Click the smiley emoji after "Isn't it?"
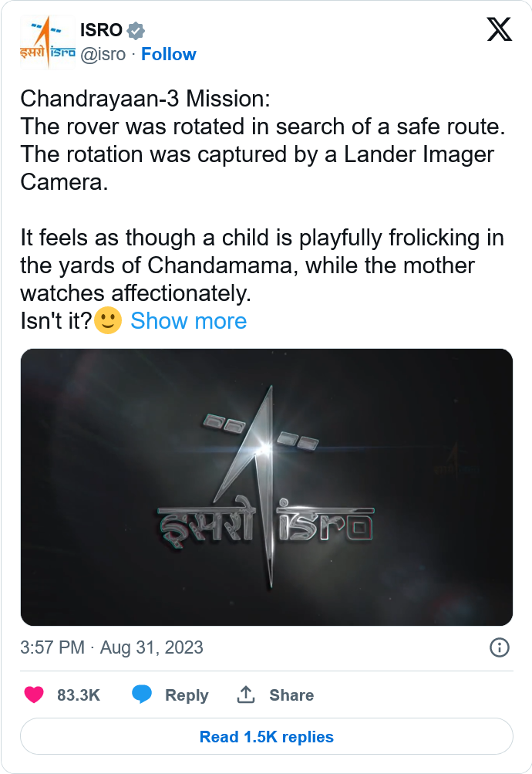 (108, 320)
